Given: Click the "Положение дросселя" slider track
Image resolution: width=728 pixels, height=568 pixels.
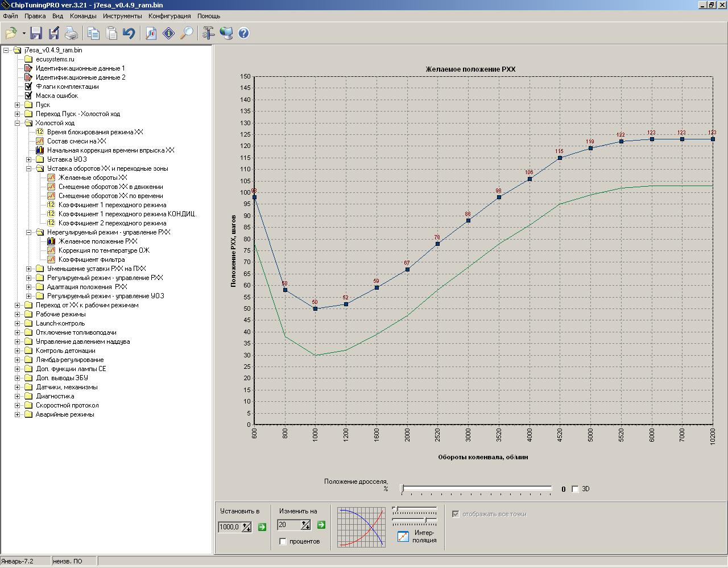Looking at the screenshot, I should click(477, 488).
